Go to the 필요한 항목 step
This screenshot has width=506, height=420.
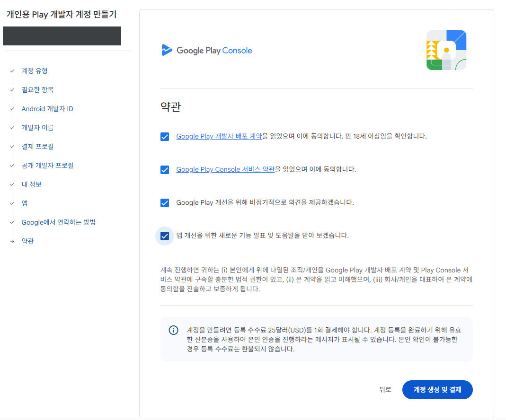37,90
